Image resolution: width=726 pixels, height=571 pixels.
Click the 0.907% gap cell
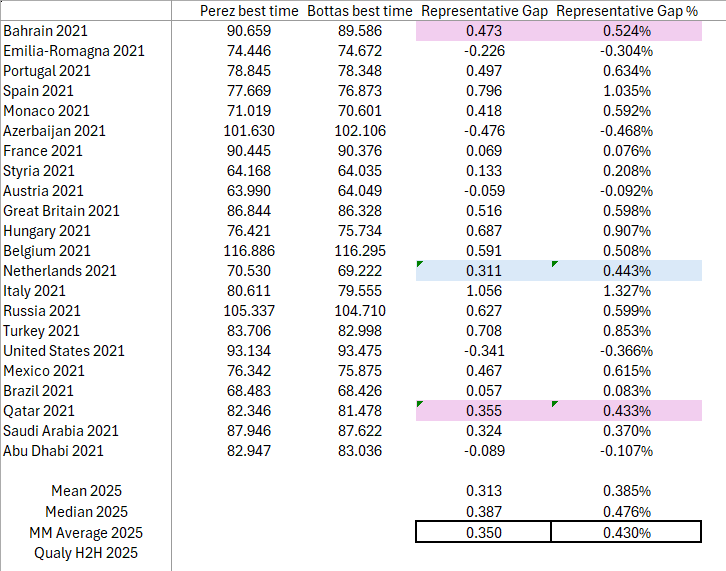pyautogui.click(x=627, y=231)
